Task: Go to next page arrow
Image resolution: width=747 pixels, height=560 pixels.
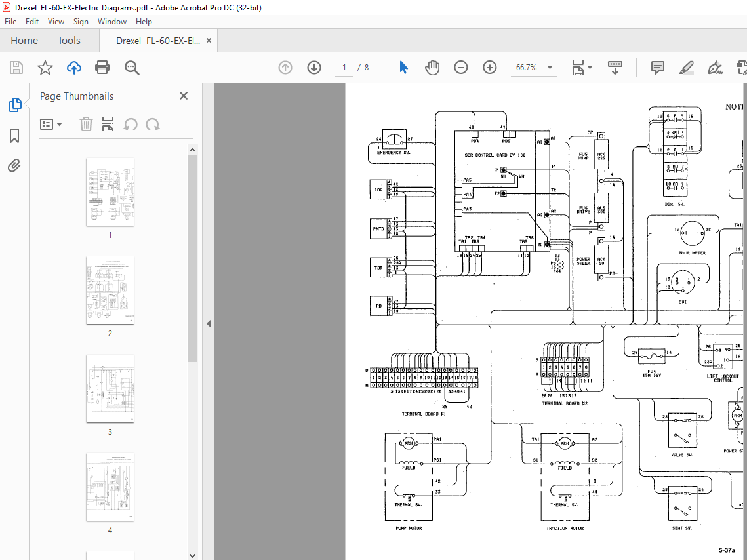Action: (314, 68)
